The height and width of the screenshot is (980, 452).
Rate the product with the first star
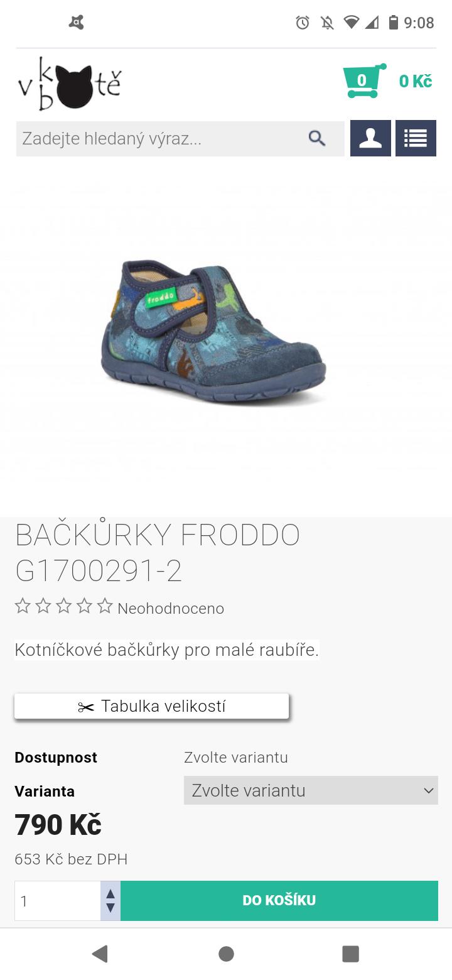pos(23,606)
